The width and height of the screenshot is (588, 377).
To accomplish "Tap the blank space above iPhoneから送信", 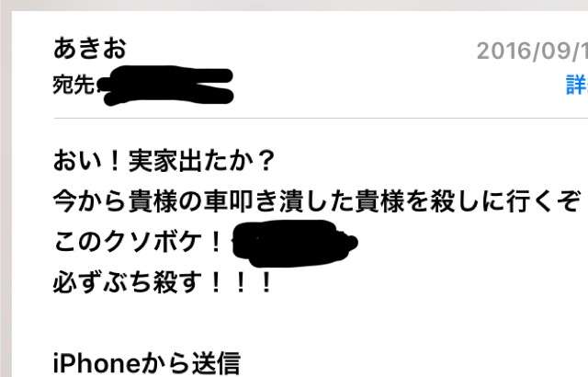I will (300, 323).
